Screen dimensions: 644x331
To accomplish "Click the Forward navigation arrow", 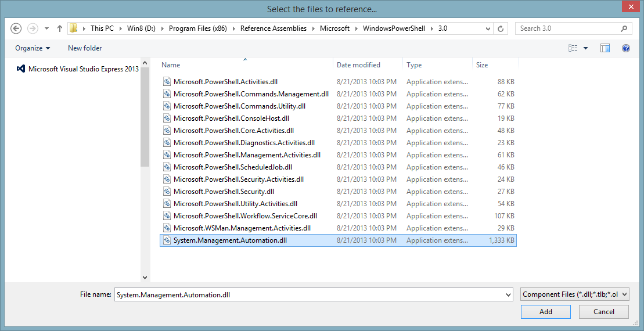I will pyautogui.click(x=33, y=28).
